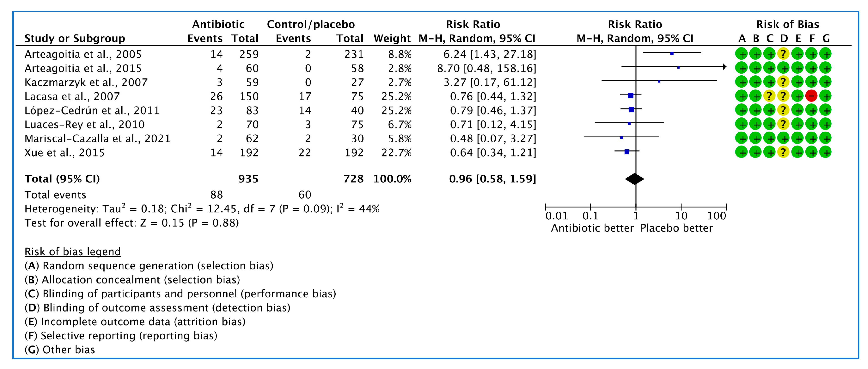This screenshot has width=868, height=369.
Task: Click the Placebo better axis label
Action: click(x=676, y=228)
